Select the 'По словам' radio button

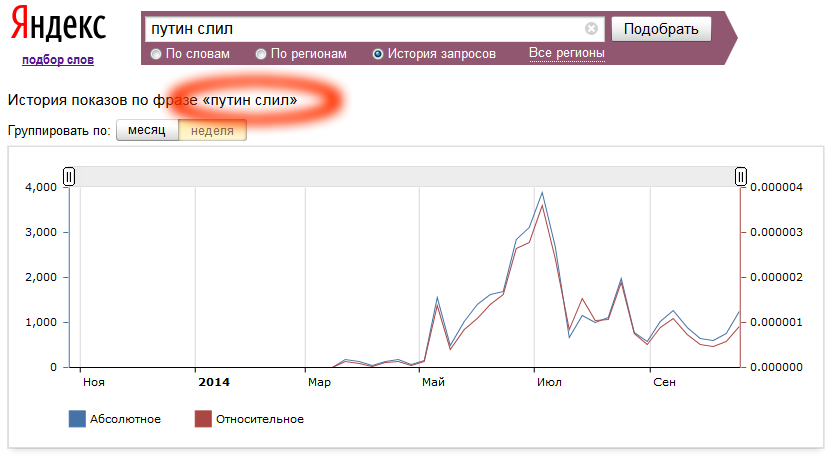point(156,54)
